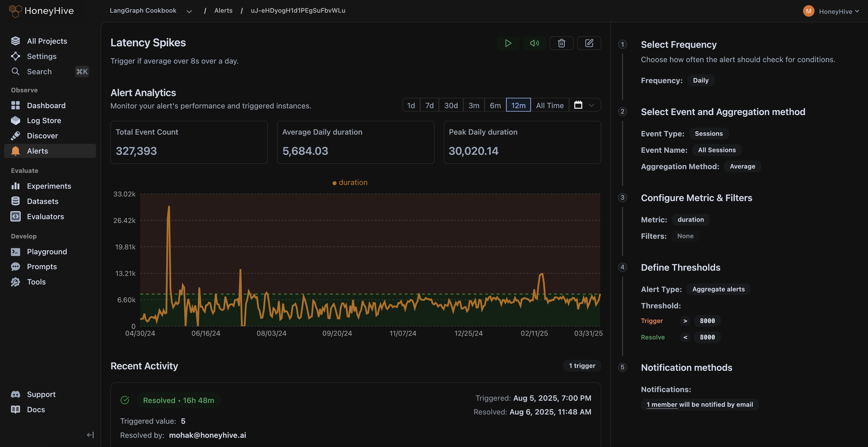Open Evaluators in the sidebar

(x=45, y=216)
